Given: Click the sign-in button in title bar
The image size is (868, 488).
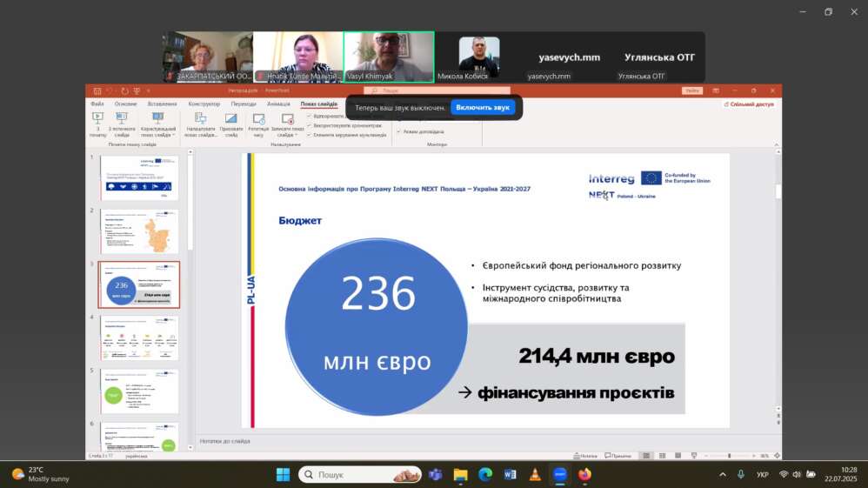Looking at the screenshot, I should pos(692,90).
